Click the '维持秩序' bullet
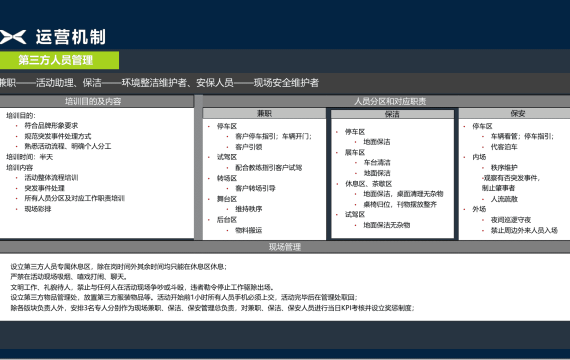Viewport: 570px width, 360px height. pos(249,209)
